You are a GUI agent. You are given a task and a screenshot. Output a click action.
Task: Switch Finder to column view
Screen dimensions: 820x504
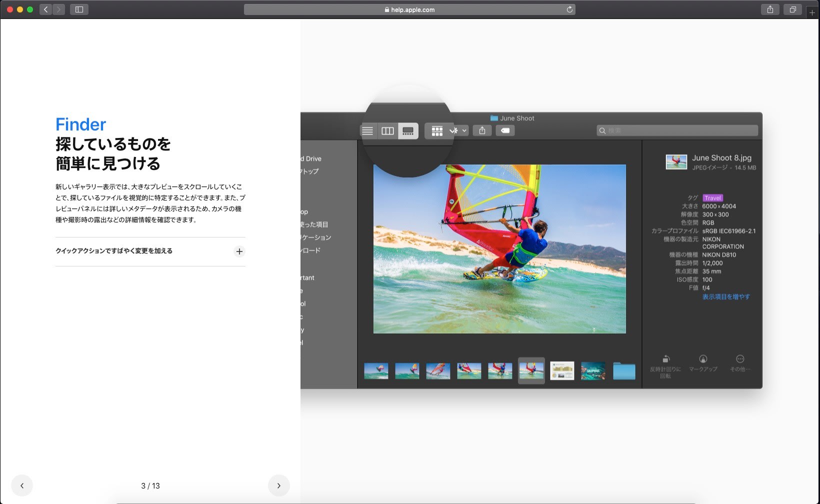click(387, 131)
